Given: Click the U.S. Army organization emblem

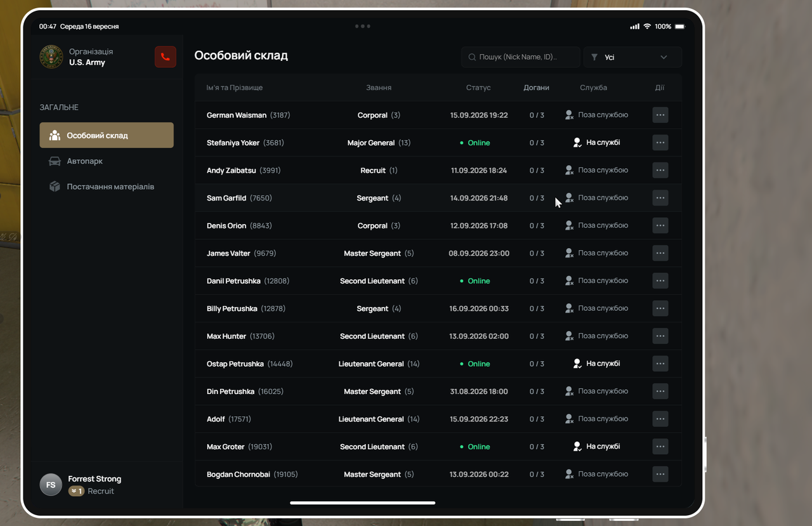Looking at the screenshot, I should click(x=51, y=56).
